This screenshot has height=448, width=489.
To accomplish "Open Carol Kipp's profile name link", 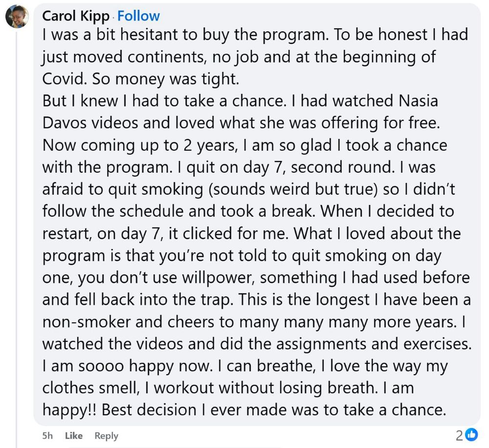I will (x=76, y=16).
